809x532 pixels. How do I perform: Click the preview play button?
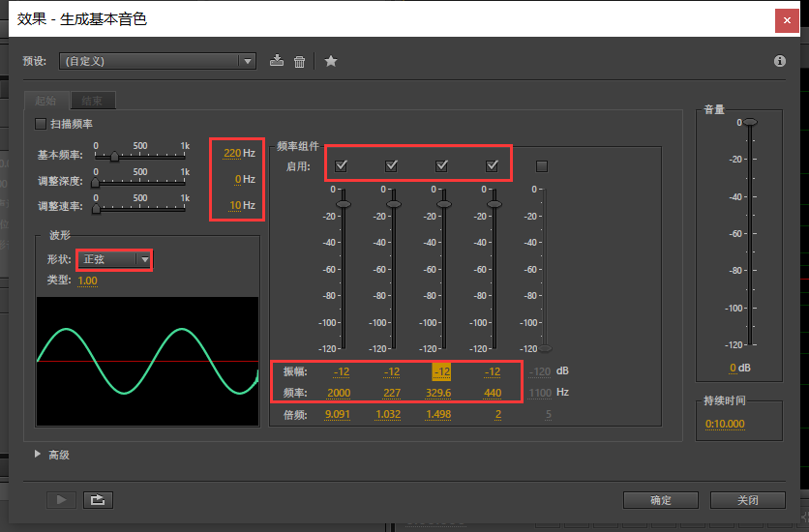click(x=61, y=499)
